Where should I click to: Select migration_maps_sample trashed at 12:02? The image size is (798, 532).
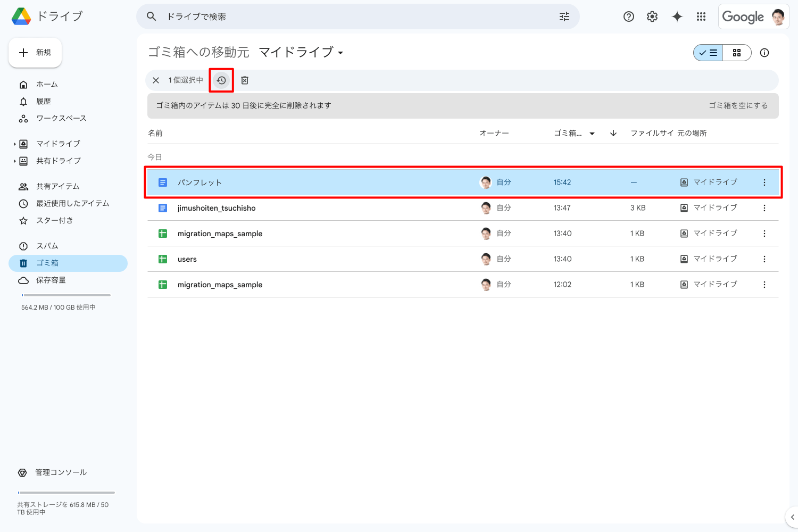tap(463, 285)
